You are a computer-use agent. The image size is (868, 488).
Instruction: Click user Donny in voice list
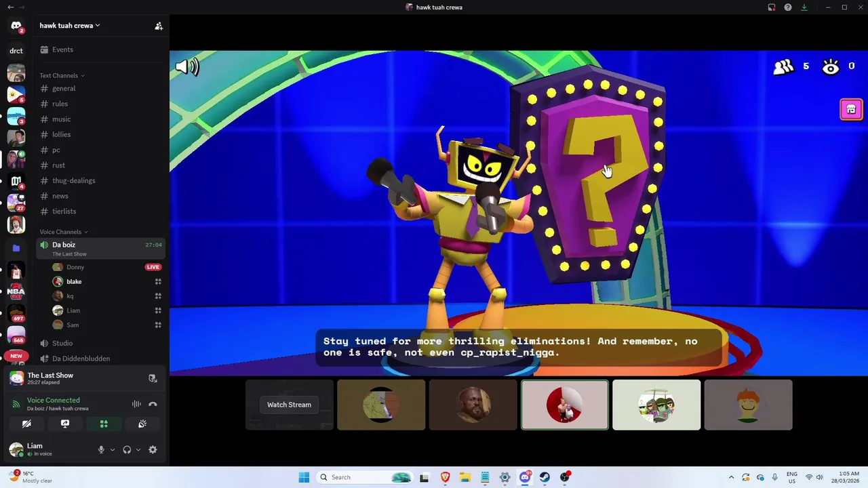tap(107, 267)
